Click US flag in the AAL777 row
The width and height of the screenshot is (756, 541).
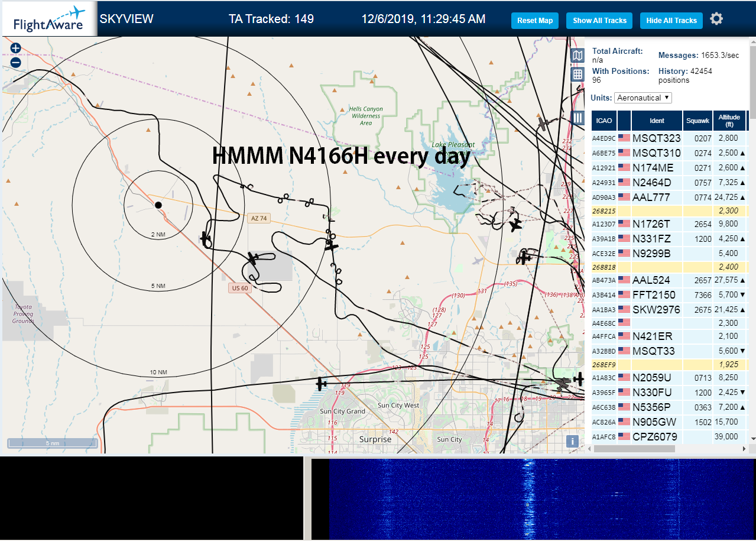624,197
